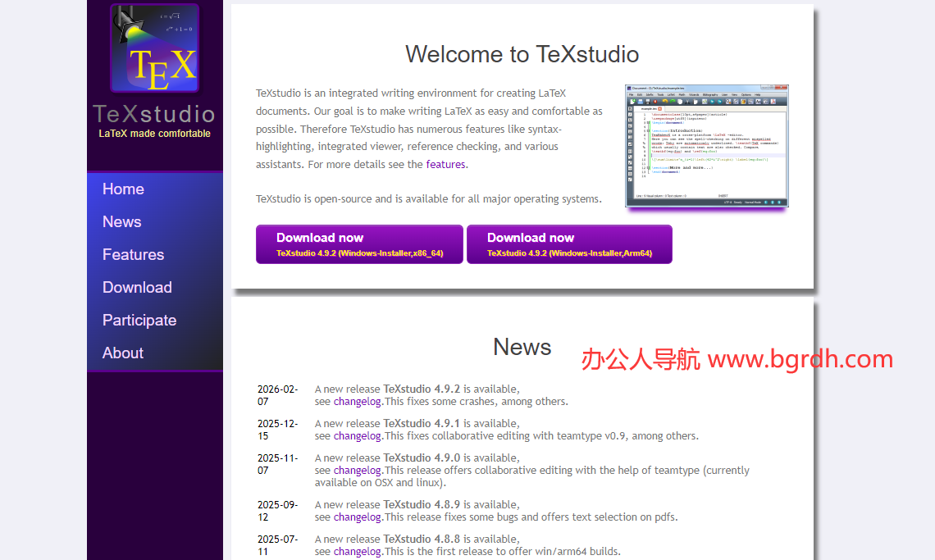Open the Home menu item

tap(123, 189)
